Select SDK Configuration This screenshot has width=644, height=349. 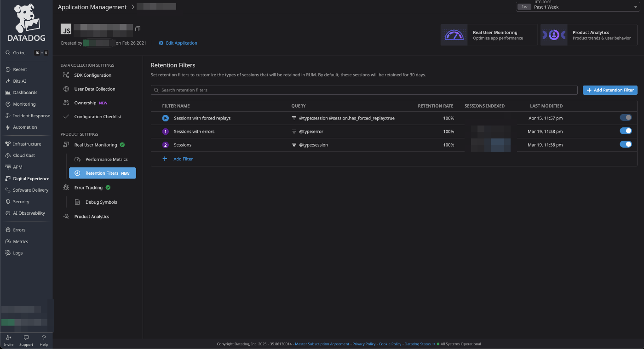point(92,75)
